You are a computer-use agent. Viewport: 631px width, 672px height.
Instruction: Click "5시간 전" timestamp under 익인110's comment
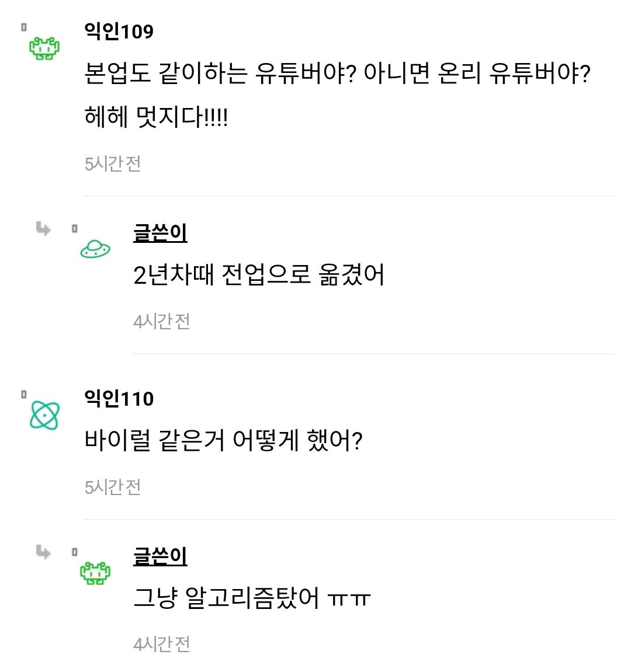pos(113,487)
